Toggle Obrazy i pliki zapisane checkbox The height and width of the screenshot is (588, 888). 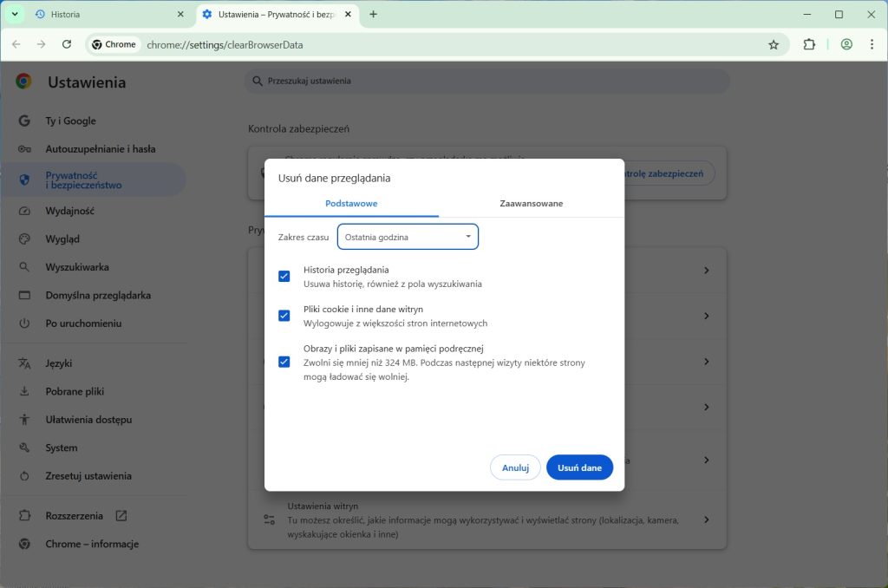[x=284, y=362]
